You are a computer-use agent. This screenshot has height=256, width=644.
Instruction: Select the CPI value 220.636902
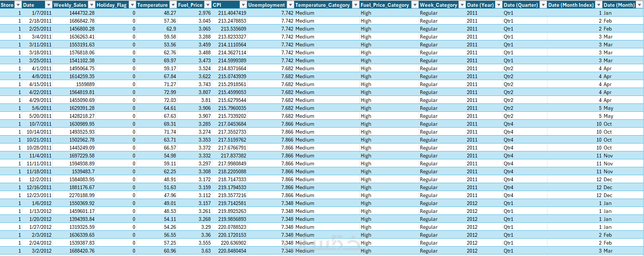coord(234,243)
